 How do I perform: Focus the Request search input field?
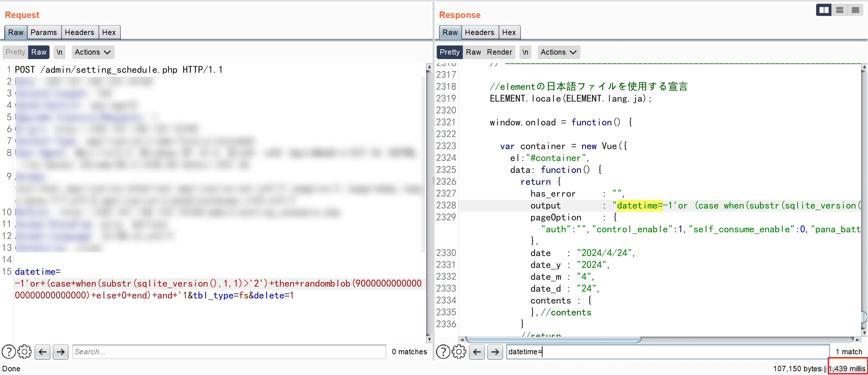(229, 352)
